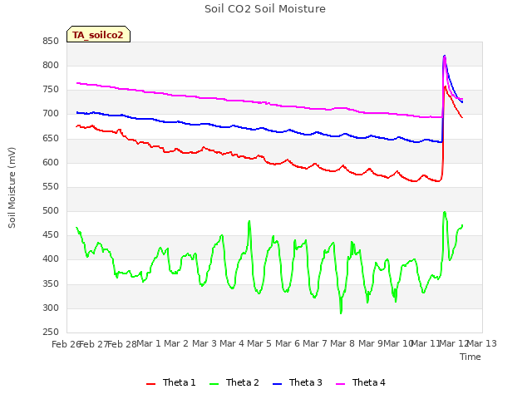Viewport: 532px width, 399px height.
Task: Click the red Theta 1 legend swatch
Action: coord(150,384)
